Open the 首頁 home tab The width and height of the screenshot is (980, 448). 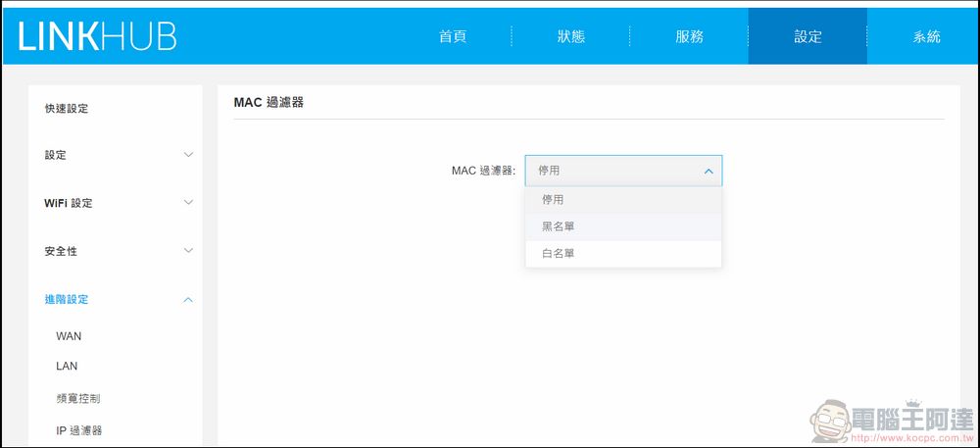click(x=452, y=36)
